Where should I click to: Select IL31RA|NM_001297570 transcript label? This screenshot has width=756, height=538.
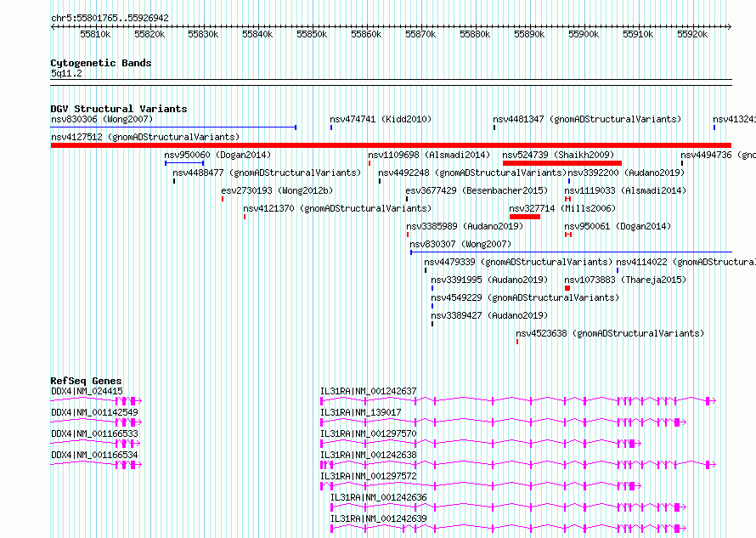(x=369, y=433)
